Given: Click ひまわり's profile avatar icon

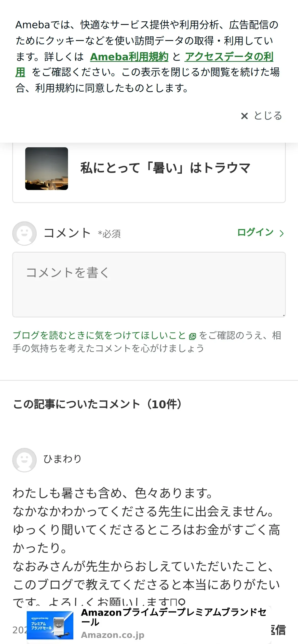Looking at the screenshot, I should (x=24, y=460).
